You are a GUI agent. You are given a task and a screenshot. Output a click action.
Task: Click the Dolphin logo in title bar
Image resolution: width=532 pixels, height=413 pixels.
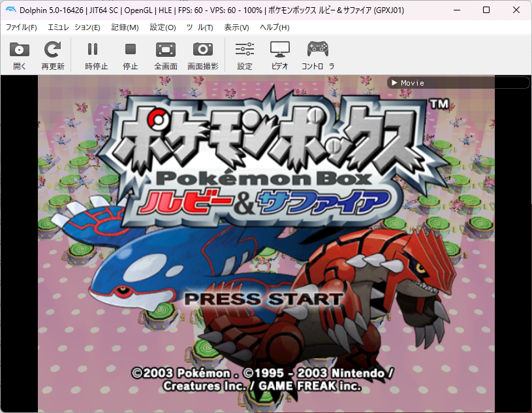[11, 10]
